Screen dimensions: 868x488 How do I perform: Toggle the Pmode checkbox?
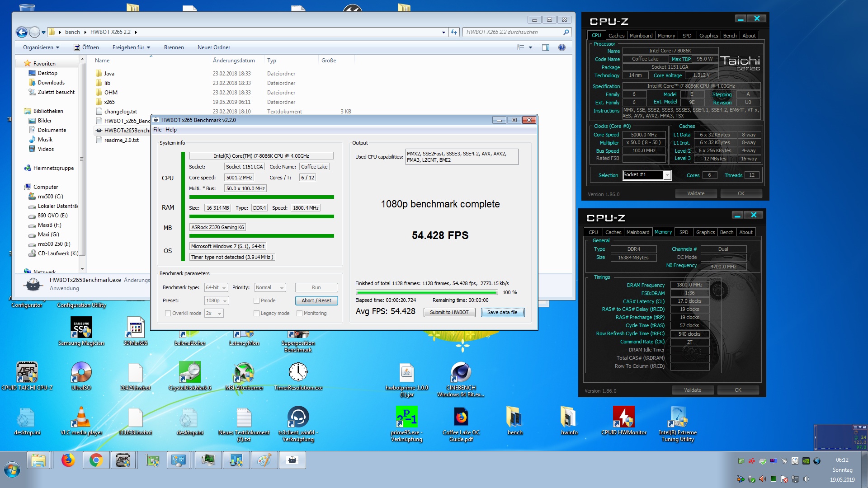pos(257,300)
